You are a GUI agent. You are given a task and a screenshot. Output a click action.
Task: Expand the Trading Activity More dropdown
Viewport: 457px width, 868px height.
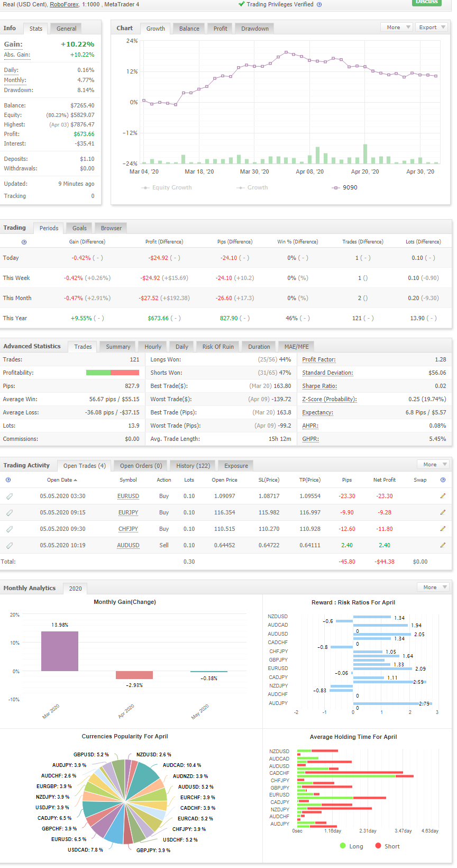433,464
